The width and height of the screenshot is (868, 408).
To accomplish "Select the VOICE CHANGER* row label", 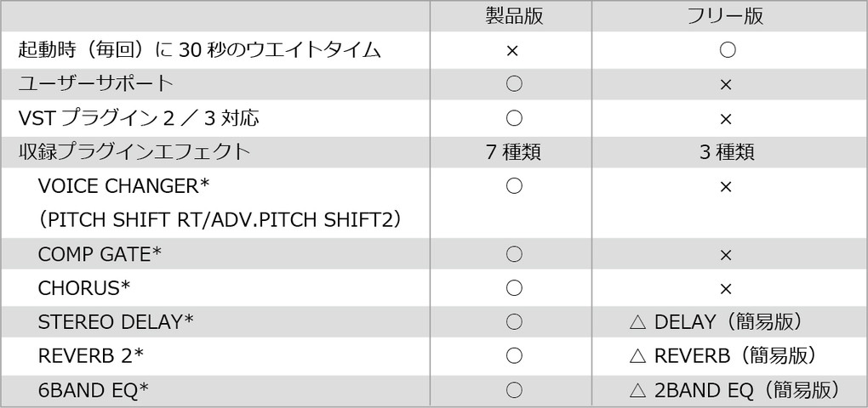I will click(x=123, y=187).
